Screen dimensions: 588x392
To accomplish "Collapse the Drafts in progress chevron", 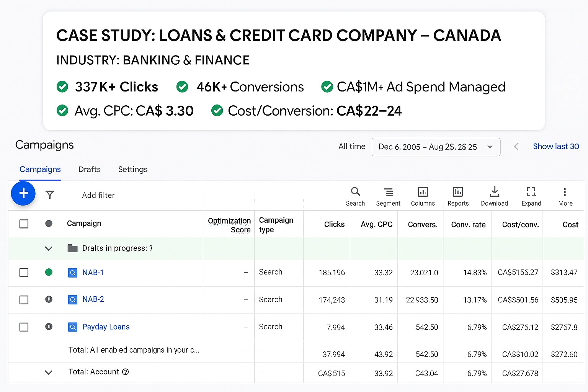I will (x=49, y=248).
